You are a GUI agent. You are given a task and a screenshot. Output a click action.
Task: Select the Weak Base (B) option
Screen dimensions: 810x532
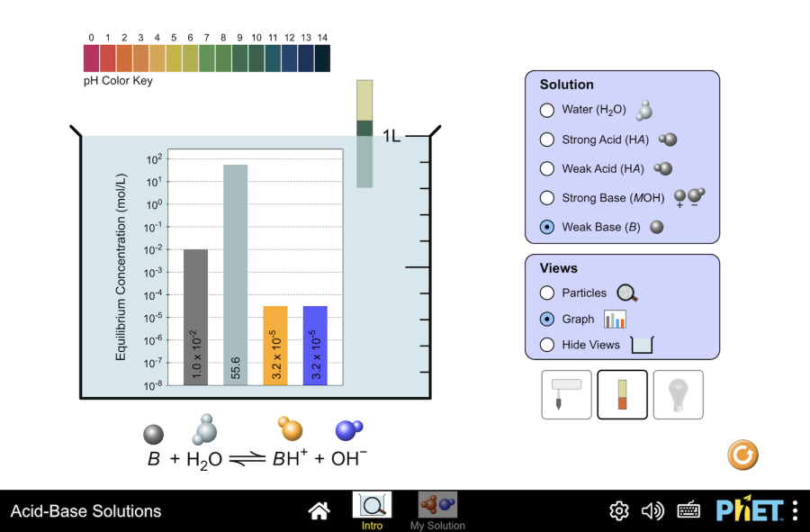click(547, 227)
